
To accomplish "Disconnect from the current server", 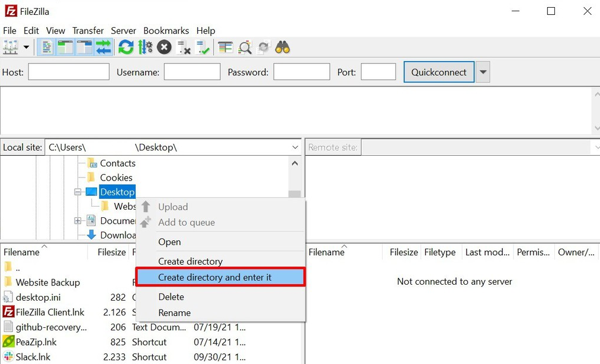I will point(184,47).
